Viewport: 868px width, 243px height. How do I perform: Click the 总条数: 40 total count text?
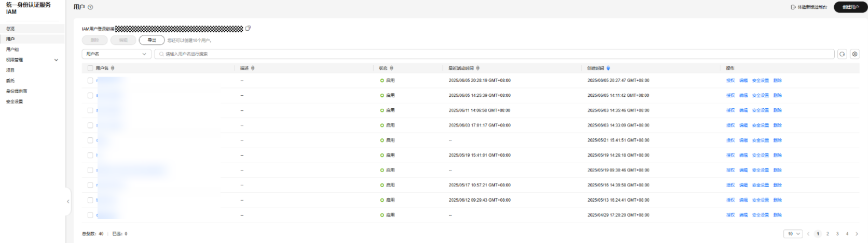click(x=93, y=234)
